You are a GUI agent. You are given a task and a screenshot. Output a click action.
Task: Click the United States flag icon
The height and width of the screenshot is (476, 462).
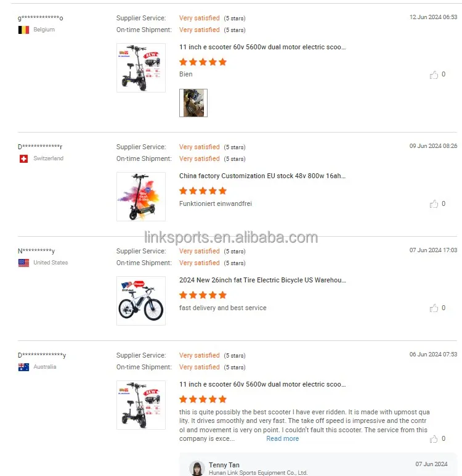point(24,263)
